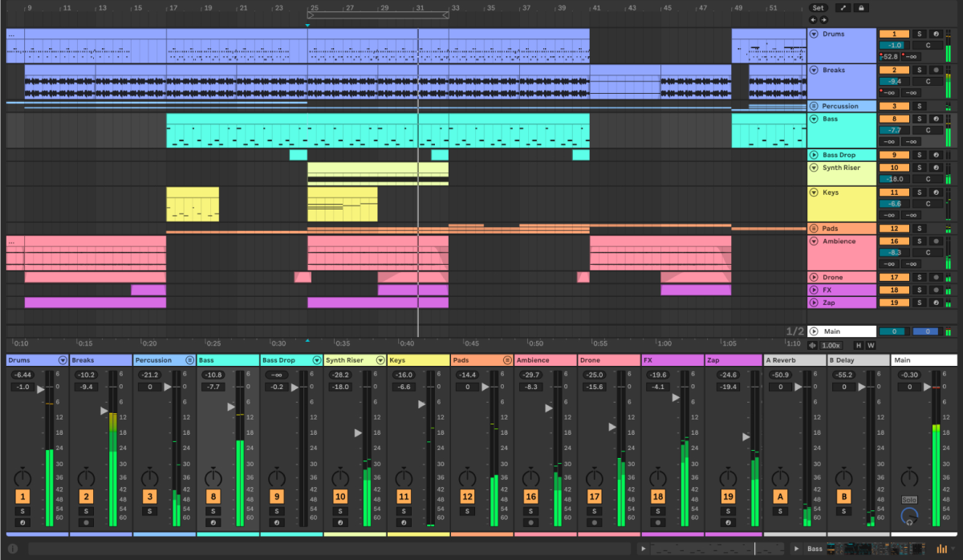This screenshot has height=560, width=963.
Task: Click the waveform zoom icon beside 1.00x
Action: pos(813,345)
